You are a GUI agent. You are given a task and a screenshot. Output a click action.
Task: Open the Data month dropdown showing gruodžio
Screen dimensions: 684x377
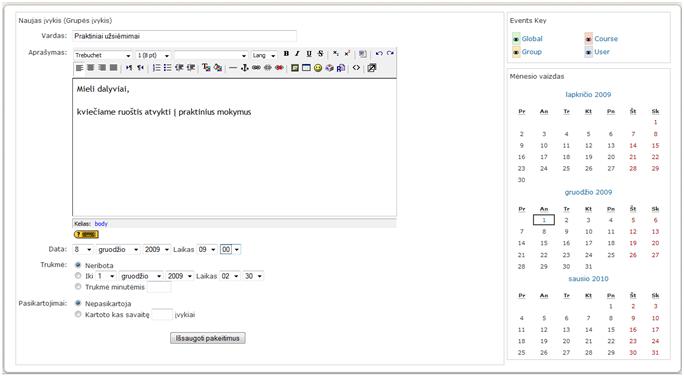(118, 250)
